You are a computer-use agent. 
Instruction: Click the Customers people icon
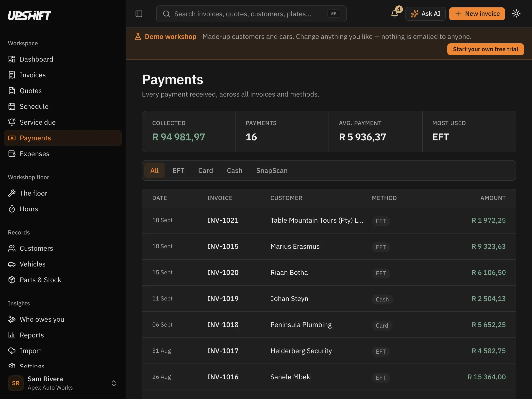point(12,248)
